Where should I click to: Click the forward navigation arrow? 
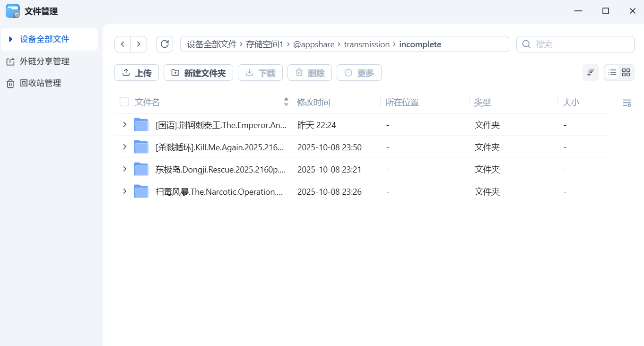139,44
